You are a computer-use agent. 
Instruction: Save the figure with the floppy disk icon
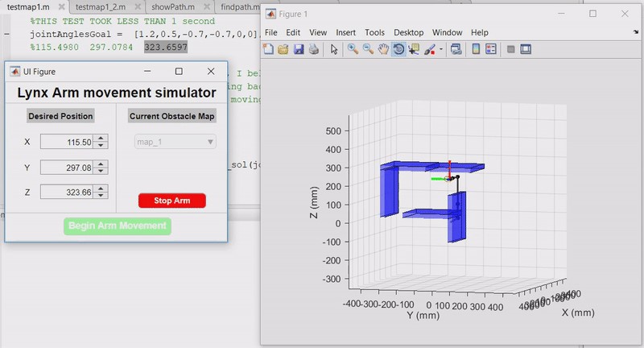299,49
